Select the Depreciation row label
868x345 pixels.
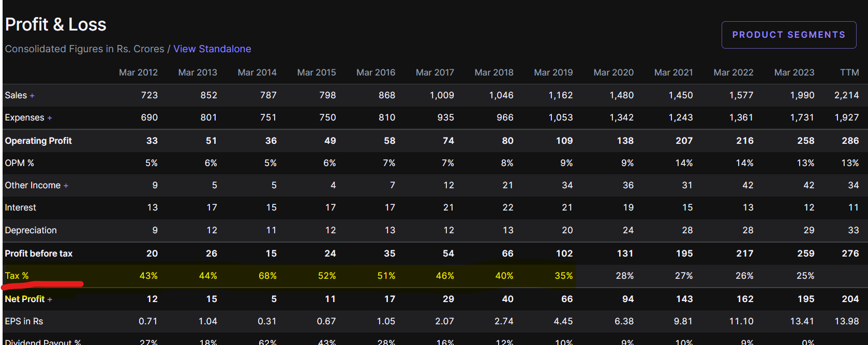[31, 230]
